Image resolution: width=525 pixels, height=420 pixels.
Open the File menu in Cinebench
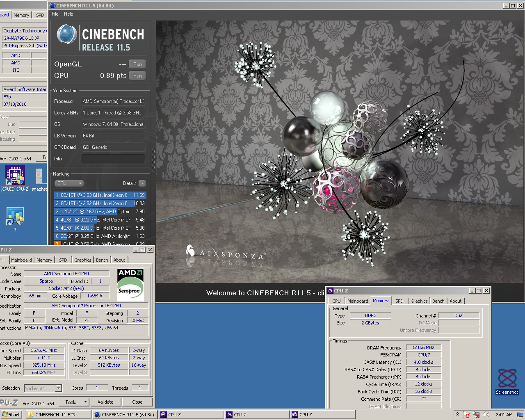55,14
